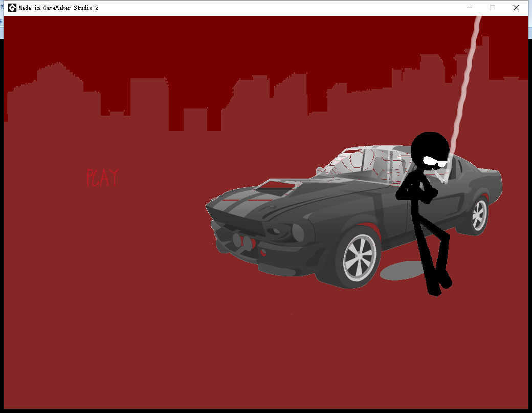The width and height of the screenshot is (532, 413).
Task: Close the GameMaker game window
Action: tap(516, 8)
